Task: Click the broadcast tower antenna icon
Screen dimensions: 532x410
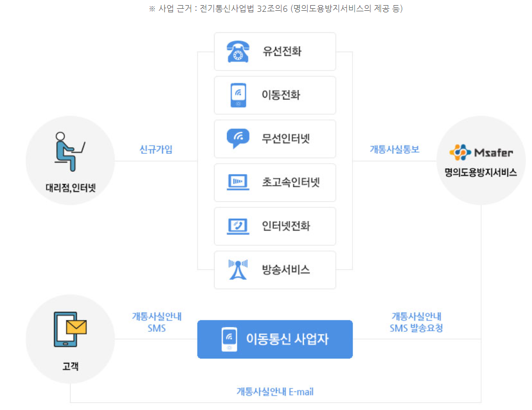Action: point(238,270)
